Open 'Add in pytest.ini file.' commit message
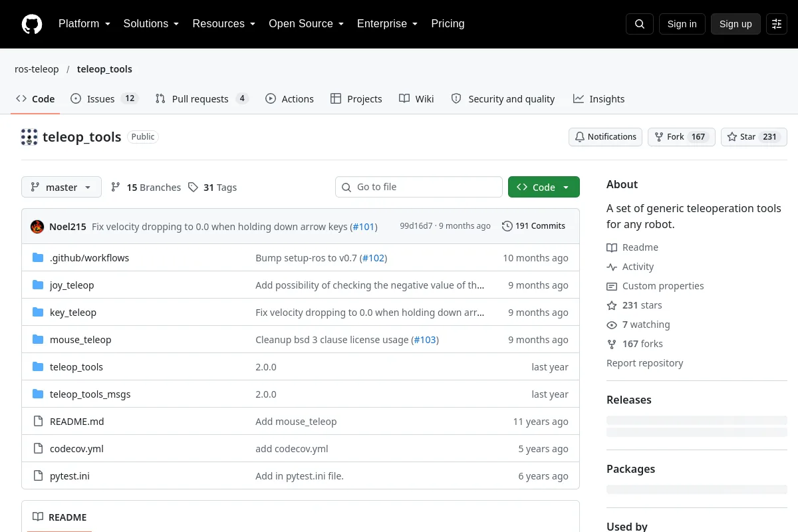 coord(299,475)
